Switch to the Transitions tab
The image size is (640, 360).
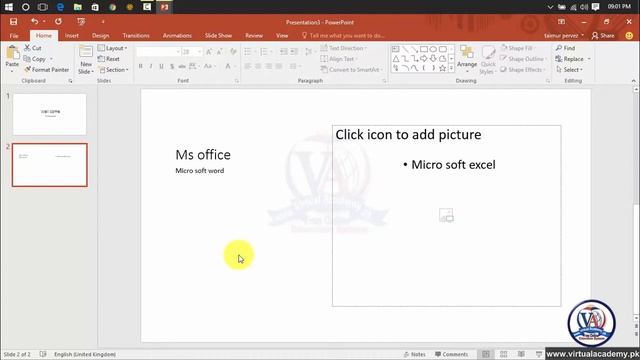(x=136, y=36)
